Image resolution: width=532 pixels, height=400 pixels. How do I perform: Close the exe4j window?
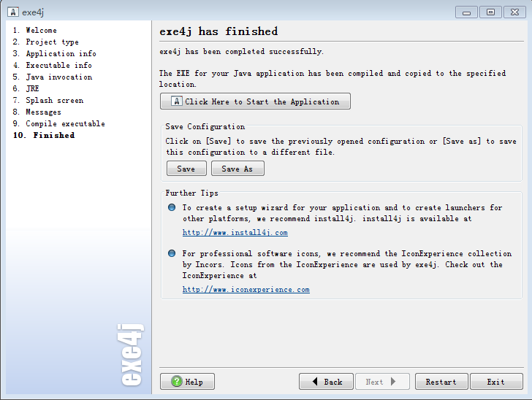(514, 12)
